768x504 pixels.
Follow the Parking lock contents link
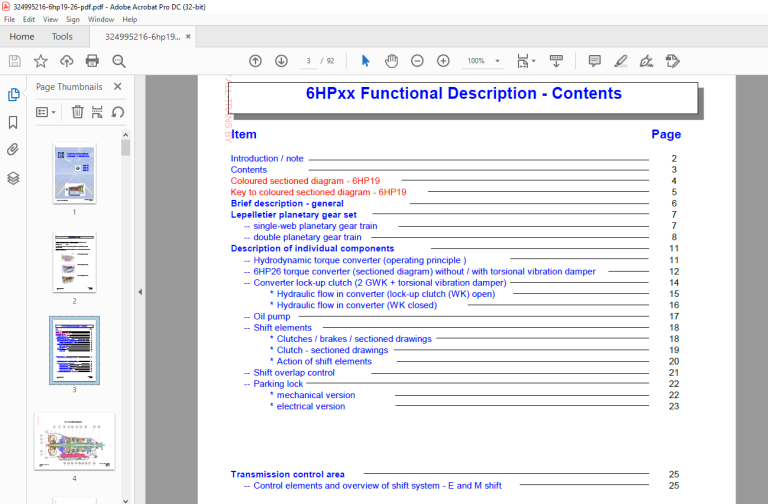point(278,384)
